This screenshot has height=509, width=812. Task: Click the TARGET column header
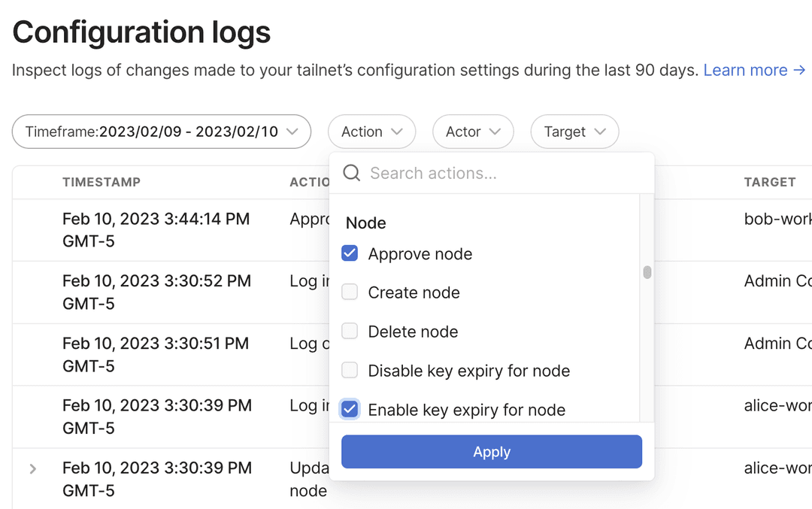770,181
